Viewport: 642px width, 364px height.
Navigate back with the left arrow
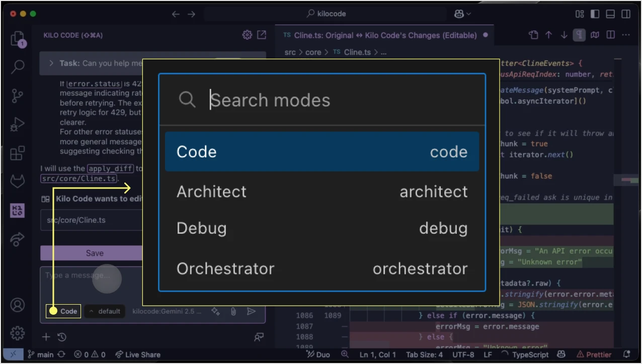[176, 14]
